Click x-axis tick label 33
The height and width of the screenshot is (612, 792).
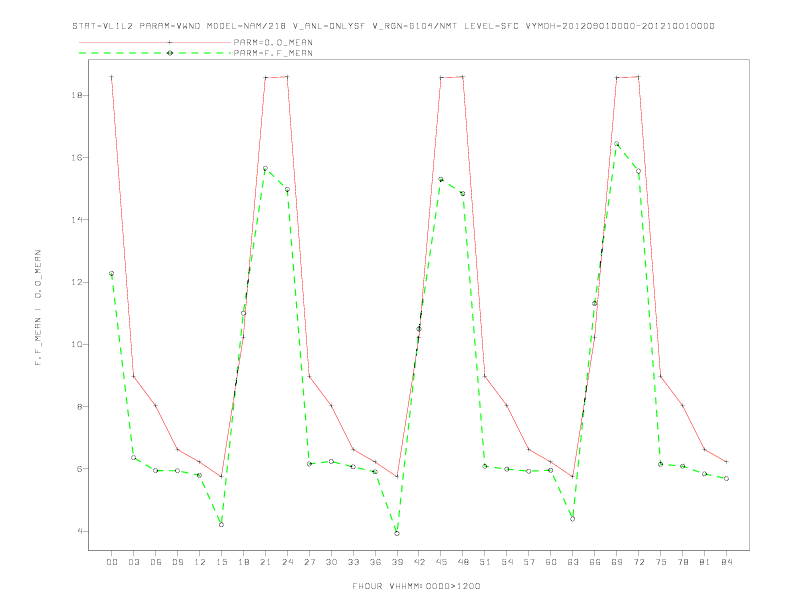tap(353, 562)
